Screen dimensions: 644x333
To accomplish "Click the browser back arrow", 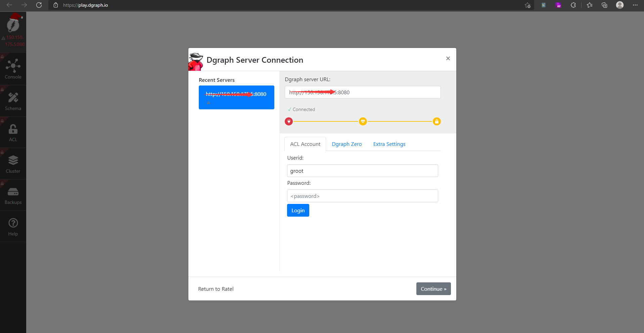I will pyautogui.click(x=9, y=5).
